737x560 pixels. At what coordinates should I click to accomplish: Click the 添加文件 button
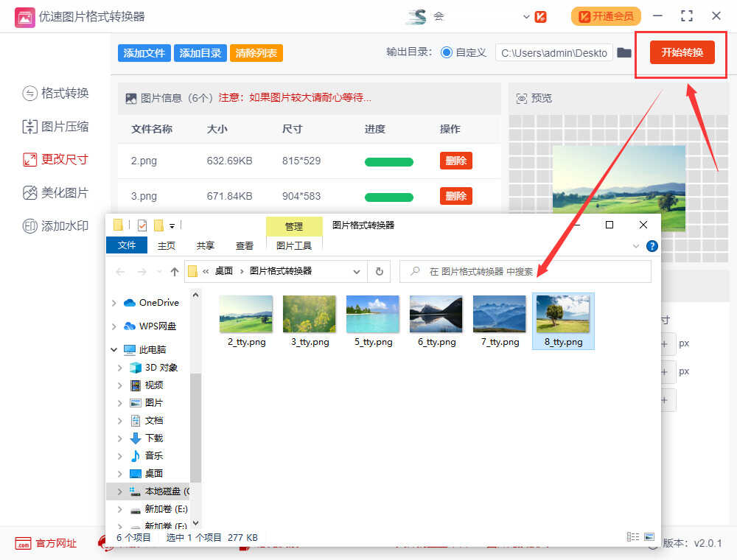pyautogui.click(x=144, y=53)
